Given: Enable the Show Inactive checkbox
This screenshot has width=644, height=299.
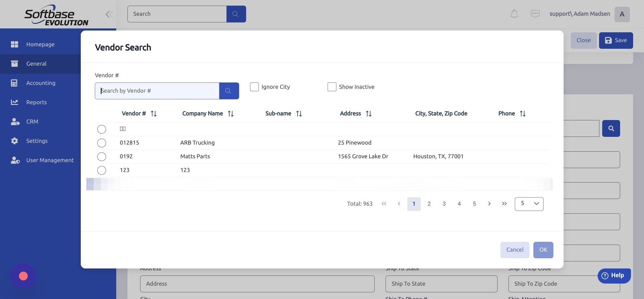Looking at the screenshot, I should point(332,87).
